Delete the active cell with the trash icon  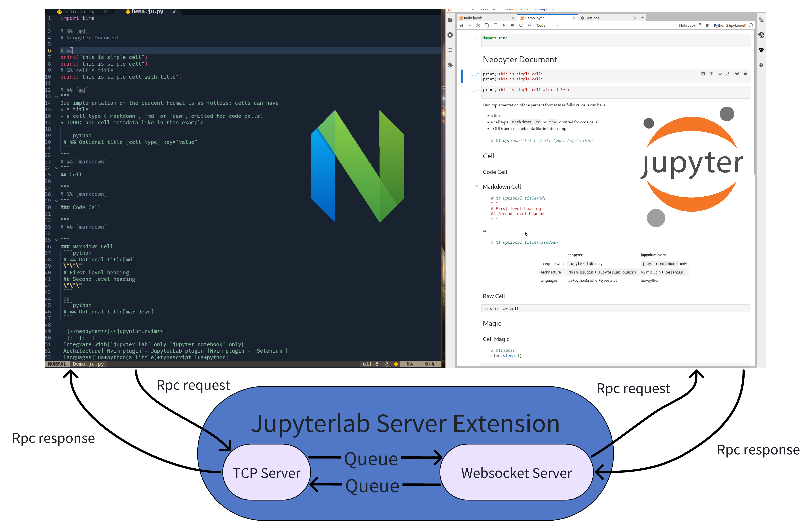click(x=745, y=73)
